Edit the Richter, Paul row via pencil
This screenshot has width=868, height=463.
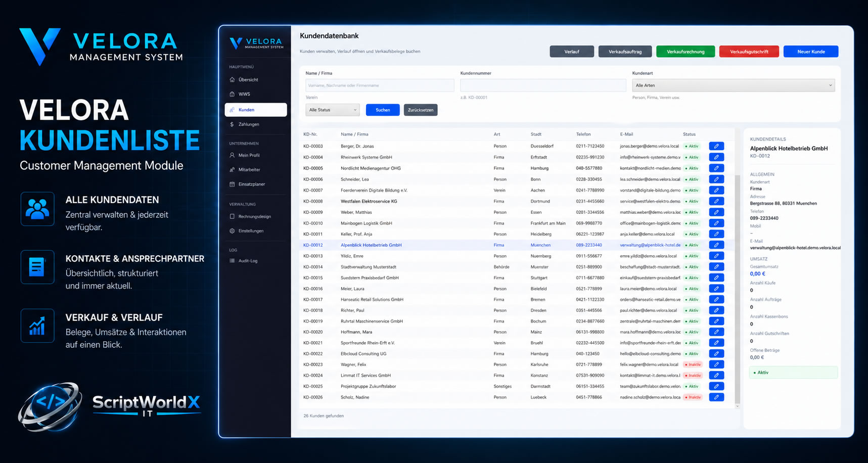[716, 310]
